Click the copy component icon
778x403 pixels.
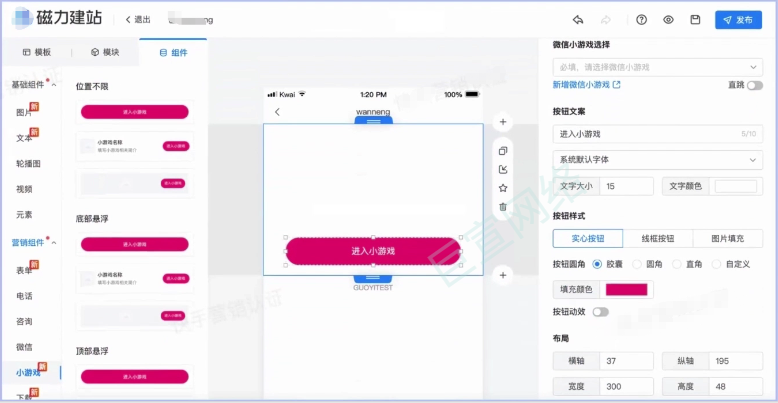click(503, 151)
